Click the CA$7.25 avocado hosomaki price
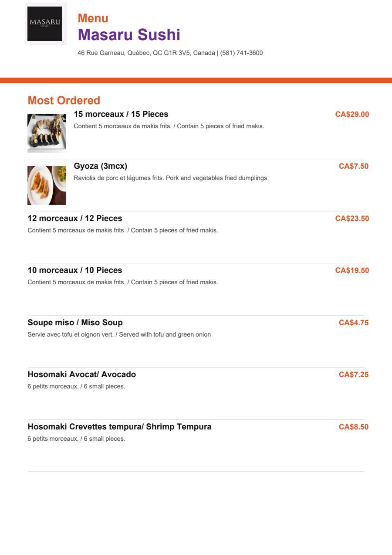The width and height of the screenshot is (392, 555). [x=354, y=375]
